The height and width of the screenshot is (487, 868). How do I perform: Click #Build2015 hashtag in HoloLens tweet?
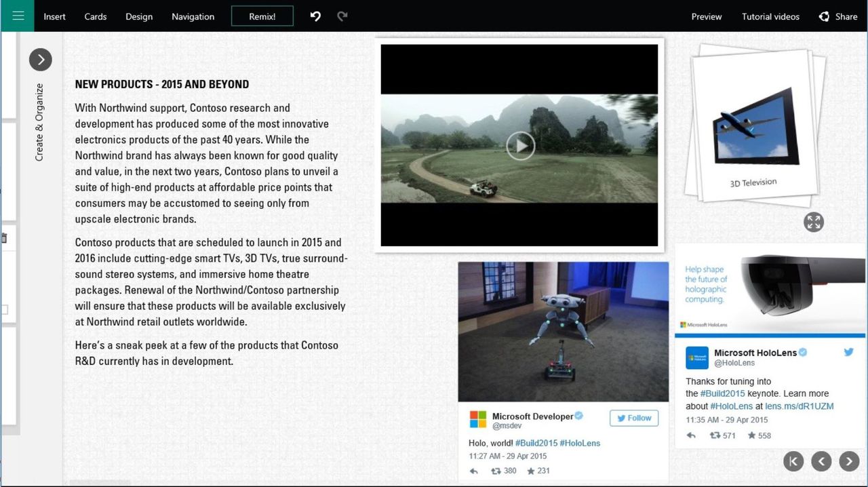723,393
